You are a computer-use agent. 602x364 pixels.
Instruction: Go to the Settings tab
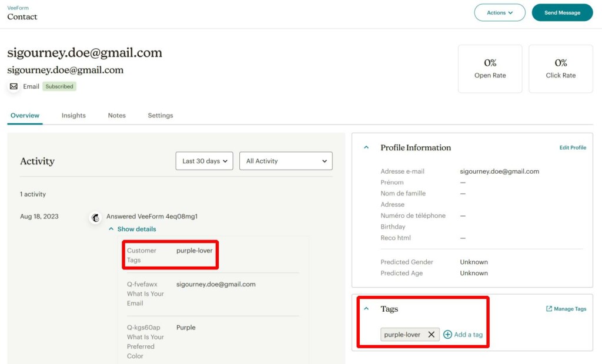pos(160,115)
